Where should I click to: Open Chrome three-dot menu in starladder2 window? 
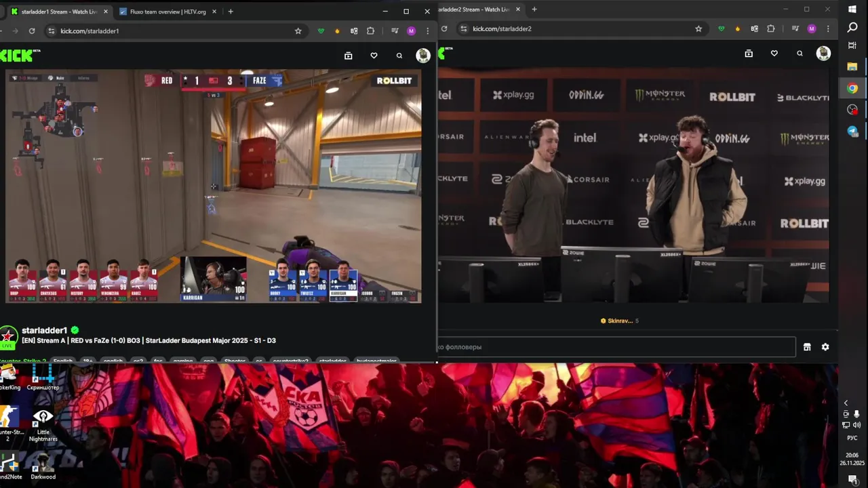(828, 28)
